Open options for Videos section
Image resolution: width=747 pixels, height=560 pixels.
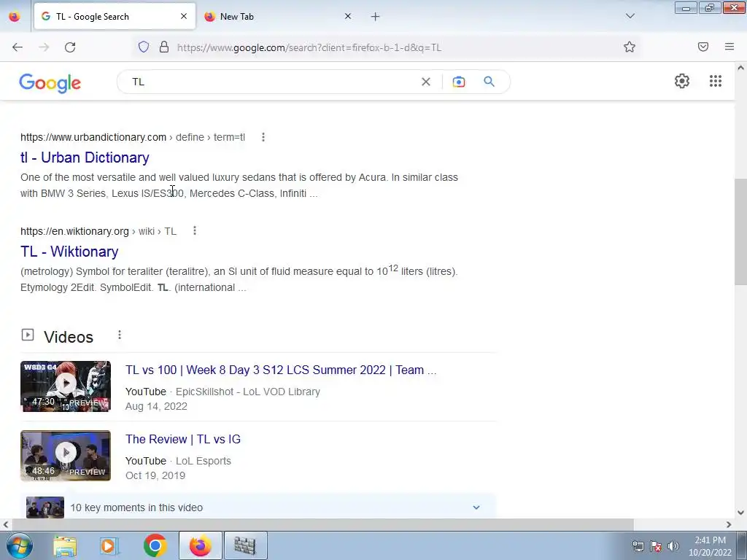[120, 335]
